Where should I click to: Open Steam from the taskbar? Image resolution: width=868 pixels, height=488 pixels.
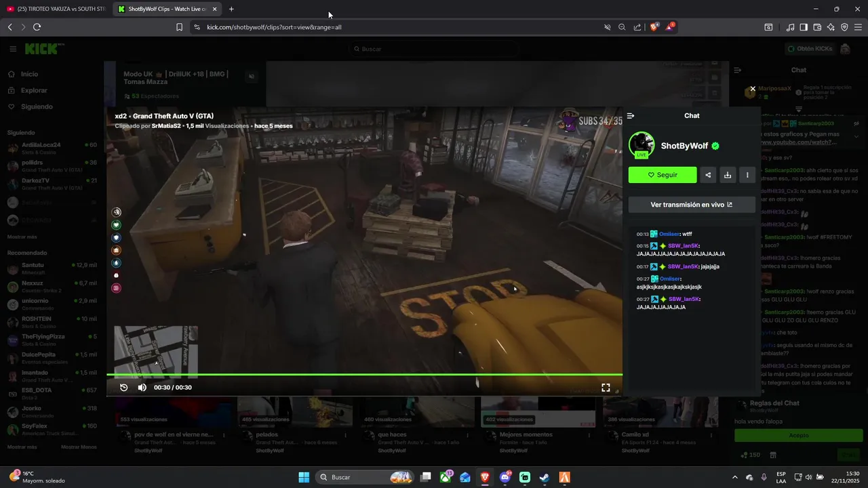(545, 477)
